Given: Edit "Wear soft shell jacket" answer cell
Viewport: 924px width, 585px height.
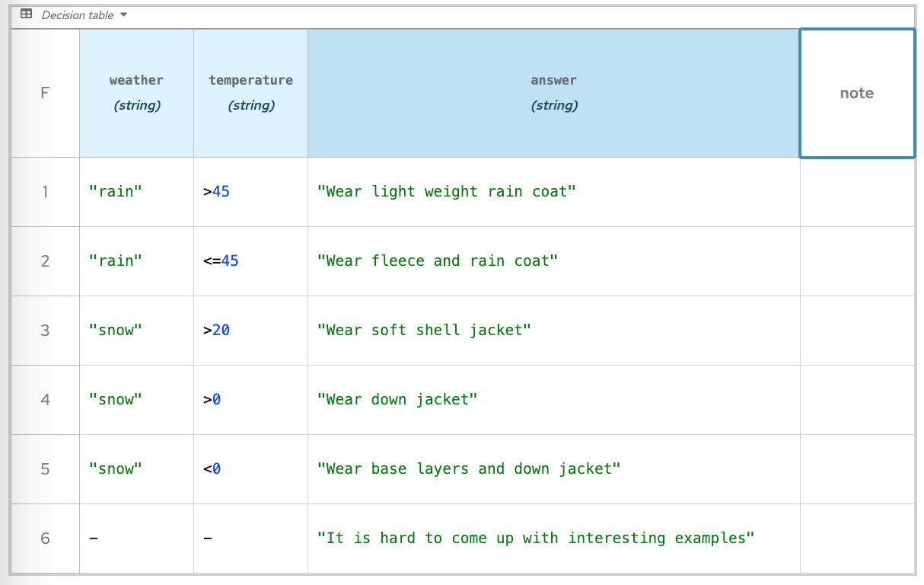Looking at the screenshot, I should tap(553, 331).
